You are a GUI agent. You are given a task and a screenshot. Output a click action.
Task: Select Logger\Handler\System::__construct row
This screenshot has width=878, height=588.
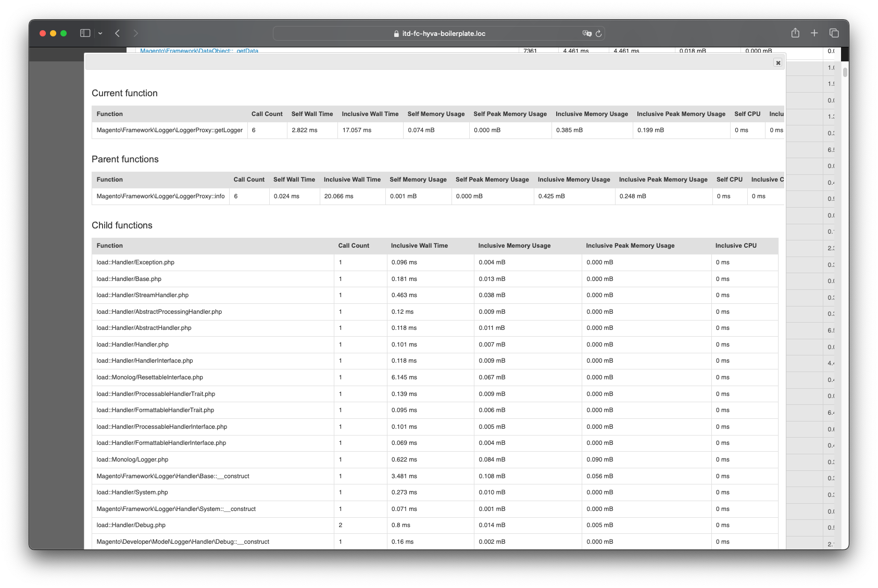click(x=435, y=509)
